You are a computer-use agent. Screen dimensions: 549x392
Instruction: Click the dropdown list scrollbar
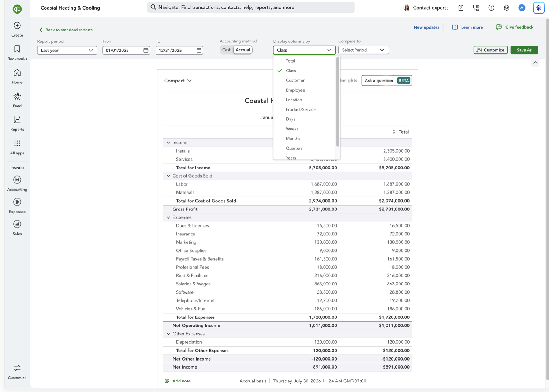[x=337, y=102]
